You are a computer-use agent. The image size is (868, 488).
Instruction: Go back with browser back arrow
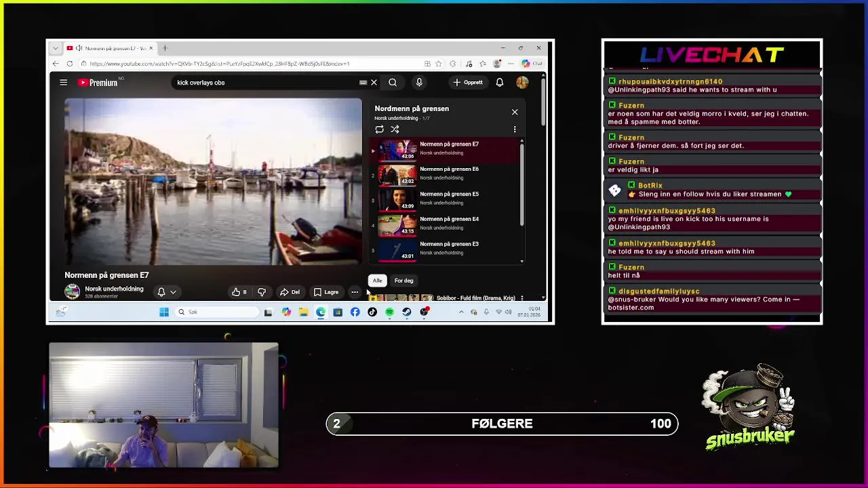[56, 64]
